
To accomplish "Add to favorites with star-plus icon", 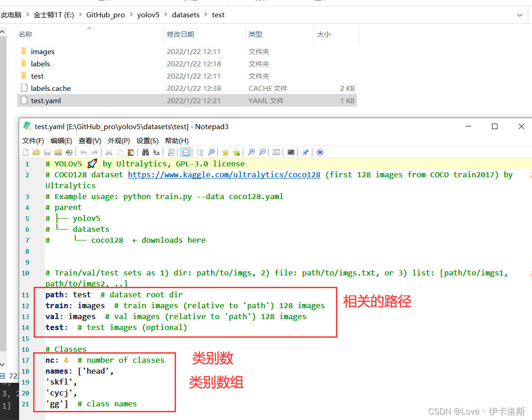I will (x=236, y=152).
